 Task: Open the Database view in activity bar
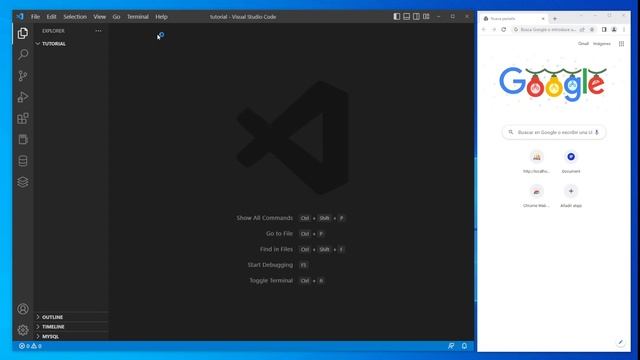(23, 161)
